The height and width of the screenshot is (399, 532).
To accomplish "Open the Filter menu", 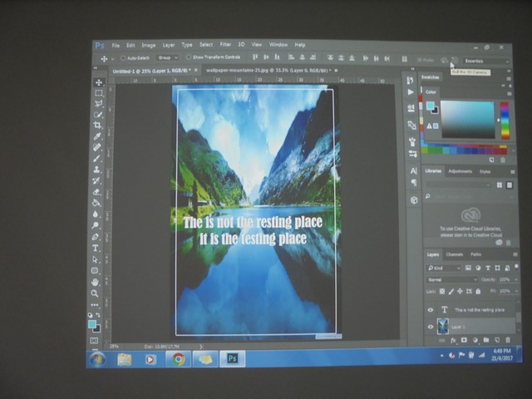I will tap(225, 45).
